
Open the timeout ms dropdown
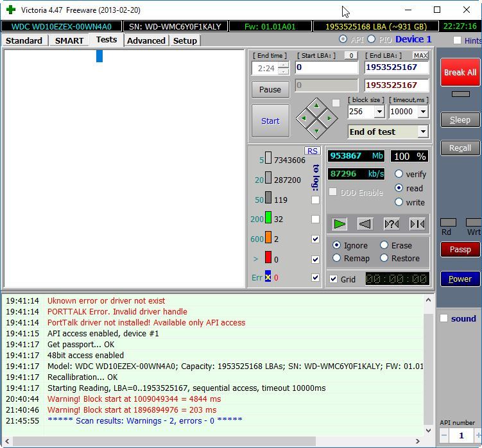424,111
